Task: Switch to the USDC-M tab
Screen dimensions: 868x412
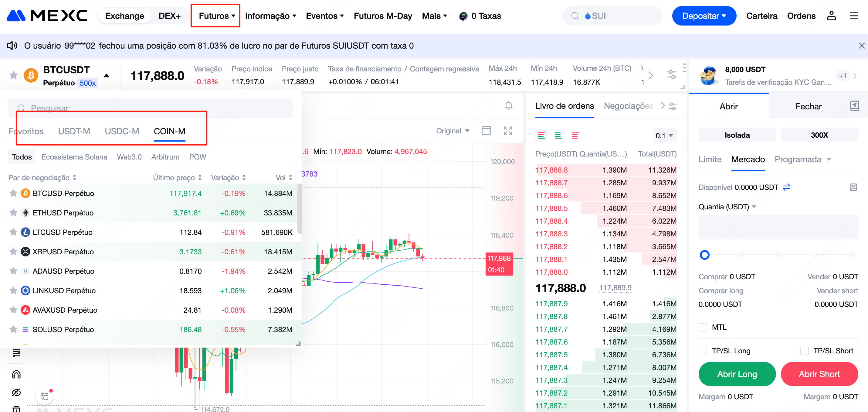Action: 122,131
